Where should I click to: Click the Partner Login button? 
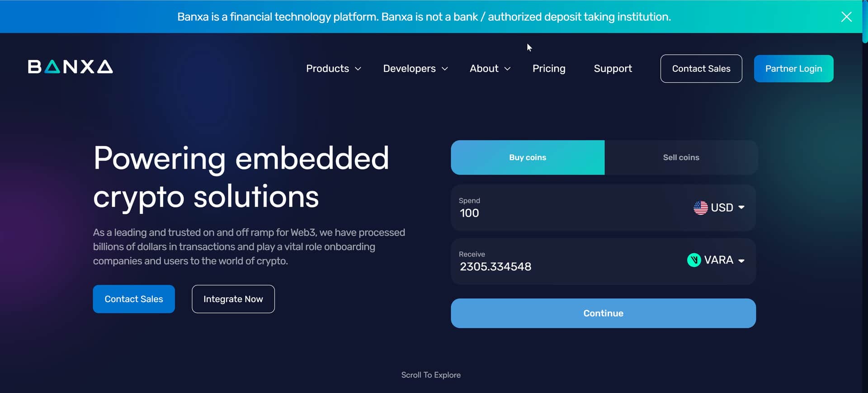click(x=793, y=69)
